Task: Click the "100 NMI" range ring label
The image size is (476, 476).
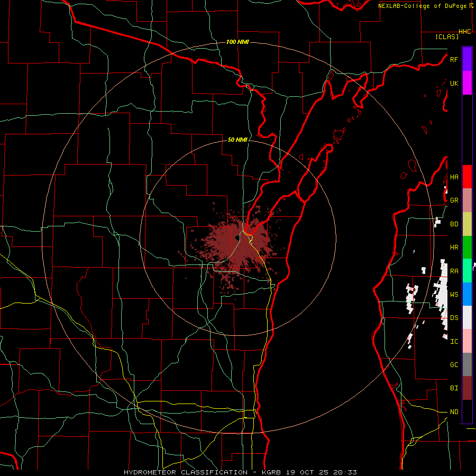Action: tap(237, 42)
